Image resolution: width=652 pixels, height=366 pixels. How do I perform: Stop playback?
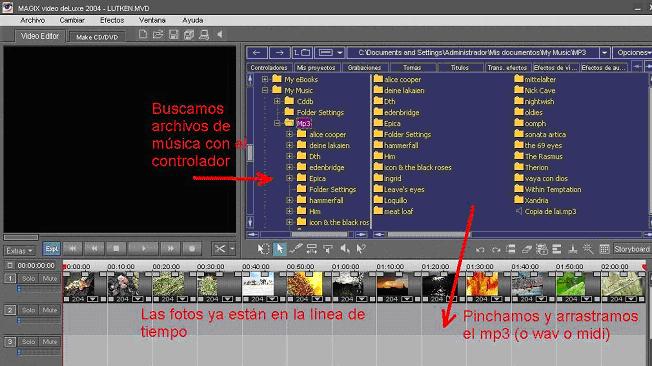coord(116,249)
